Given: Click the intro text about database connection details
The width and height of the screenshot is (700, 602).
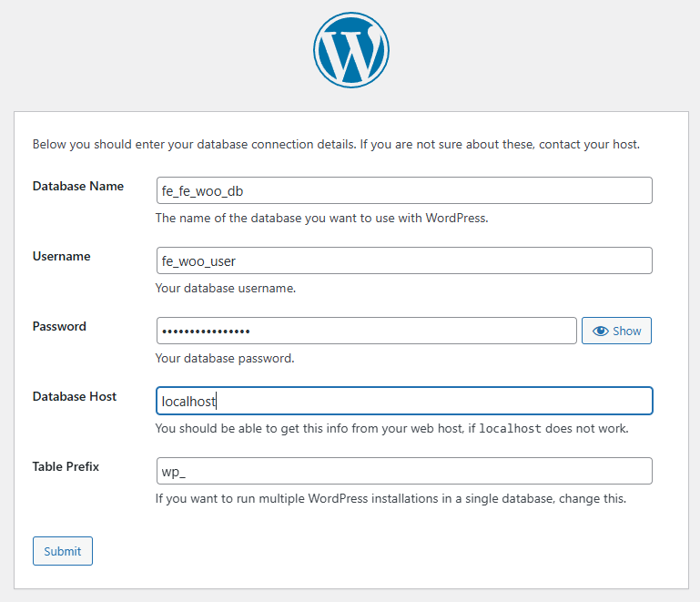Looking at the screenshot, I should tap(336, 144).
